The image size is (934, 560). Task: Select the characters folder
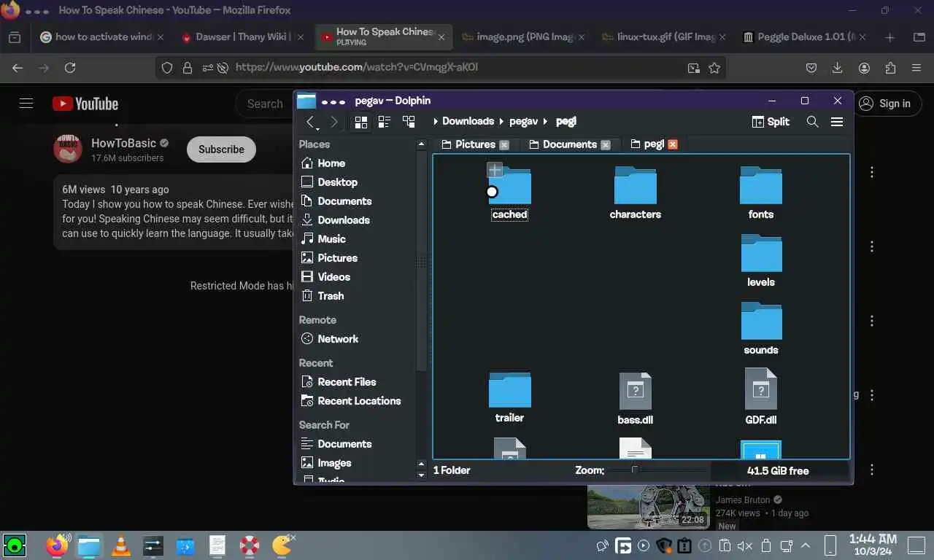click(636, 193)
